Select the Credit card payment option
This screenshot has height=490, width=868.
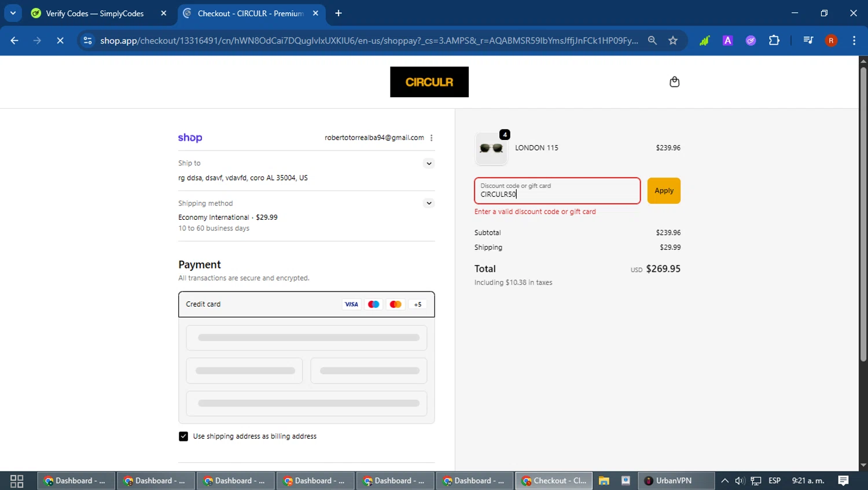pos(307,304)
